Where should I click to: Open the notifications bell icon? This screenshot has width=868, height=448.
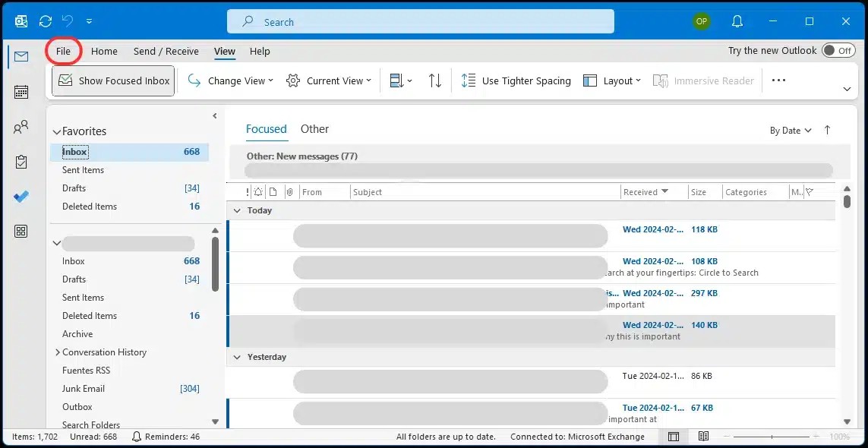point(737,21)
